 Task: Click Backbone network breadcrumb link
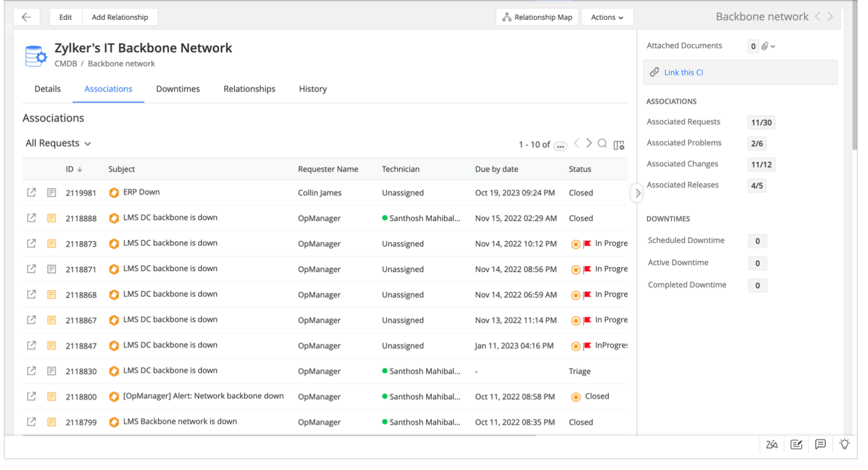coord(121,64)
